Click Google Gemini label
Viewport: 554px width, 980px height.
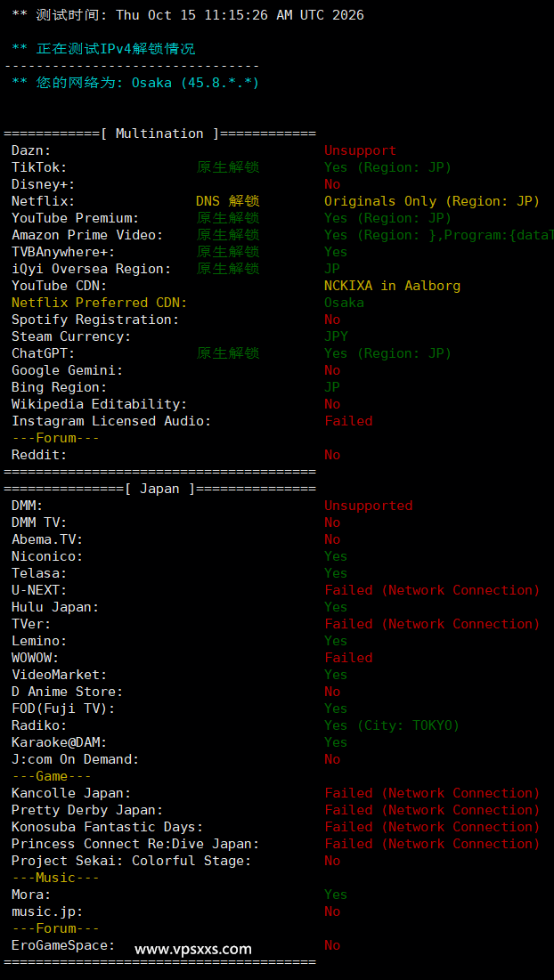[x=67, y=370]
